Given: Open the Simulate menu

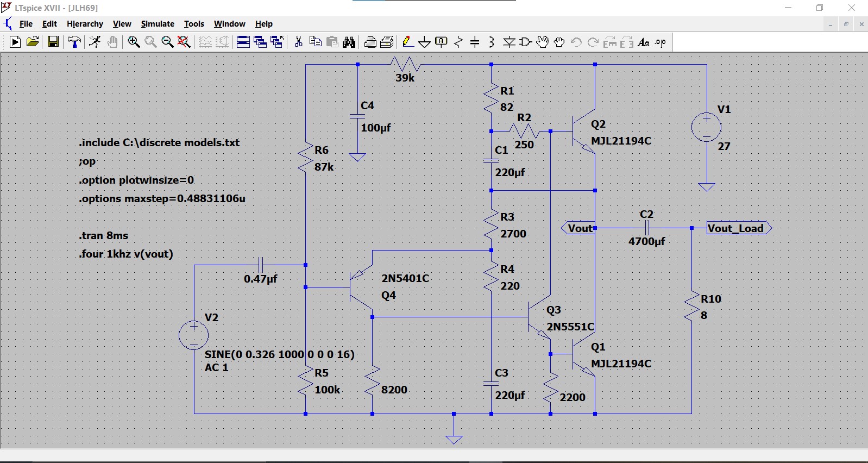Looking at the screenshot, I should (x=158, y=24).
